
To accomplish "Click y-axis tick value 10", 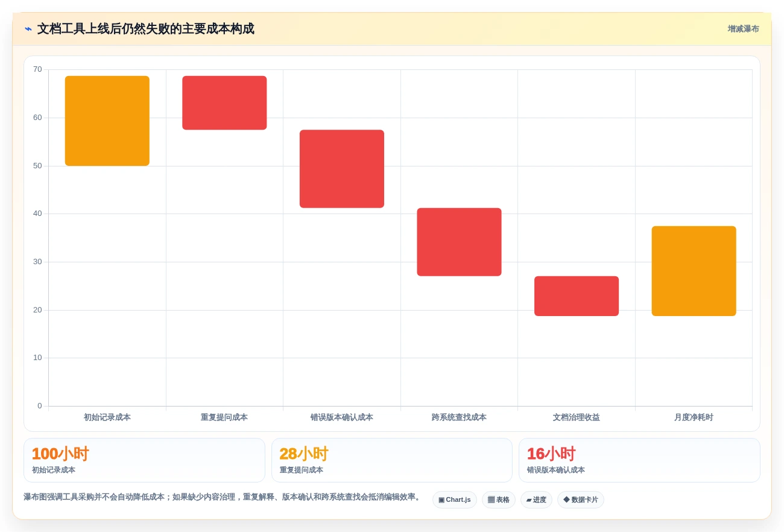I will pos(37,358).
